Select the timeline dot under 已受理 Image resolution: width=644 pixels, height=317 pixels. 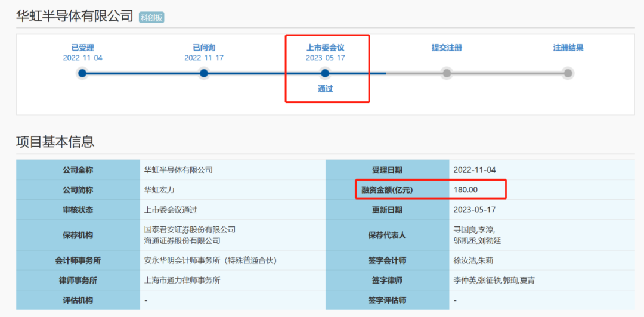(82, 73)
